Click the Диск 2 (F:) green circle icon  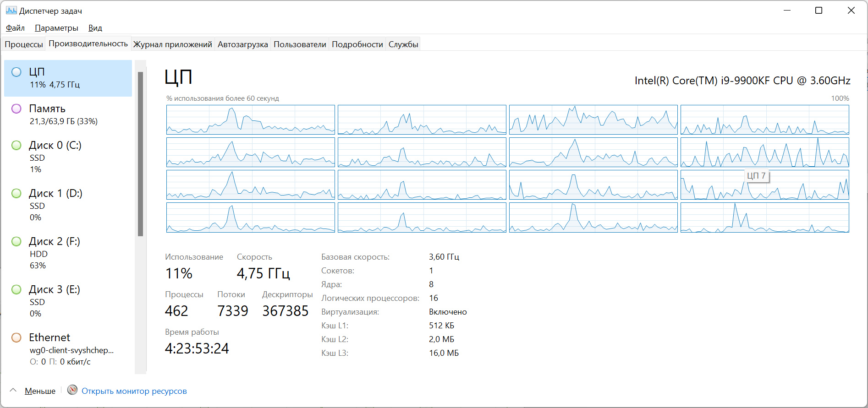tap(16, 241)
